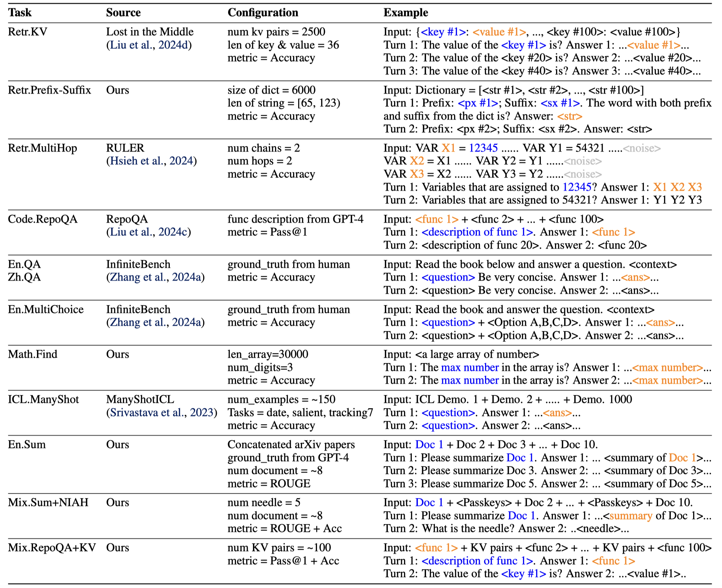722x588 pixels.
Task: Click the Mix.Sum+NIAH task name
Action: [x=48, y=503]
